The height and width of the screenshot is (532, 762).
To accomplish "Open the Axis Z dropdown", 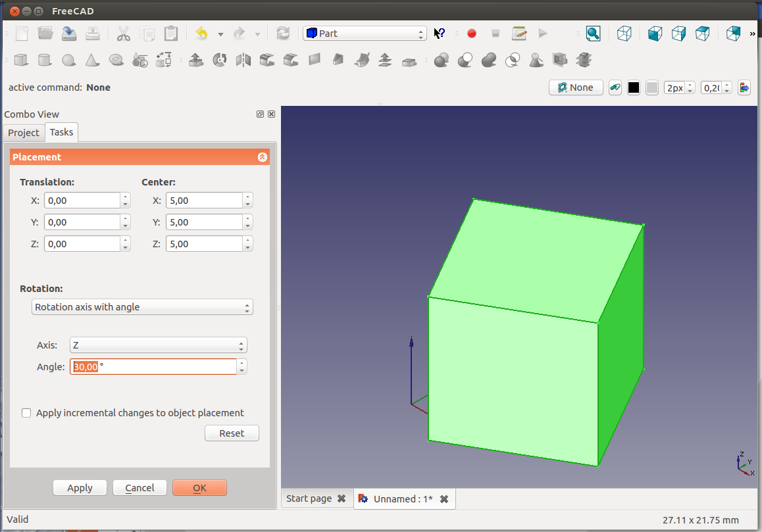I will 158,345.
